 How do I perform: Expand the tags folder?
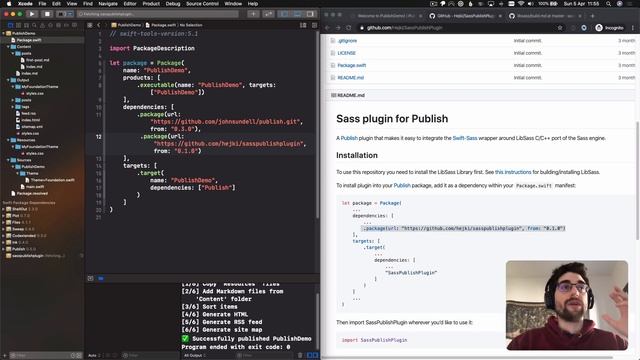click(13, 107)
